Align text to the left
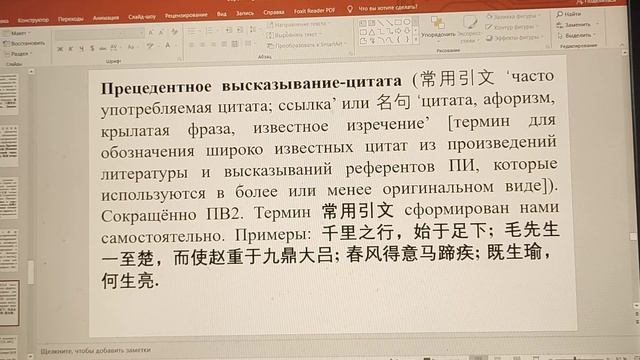 coord(192,45)
